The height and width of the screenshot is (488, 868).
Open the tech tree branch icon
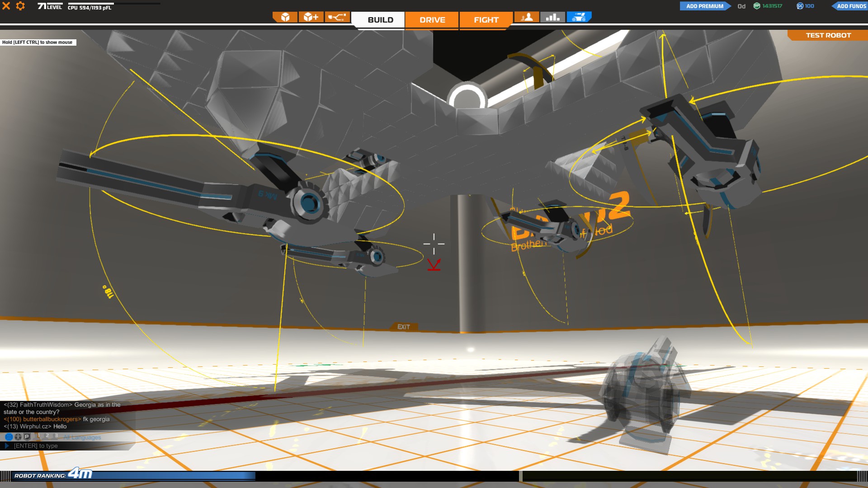click(337, 17)
